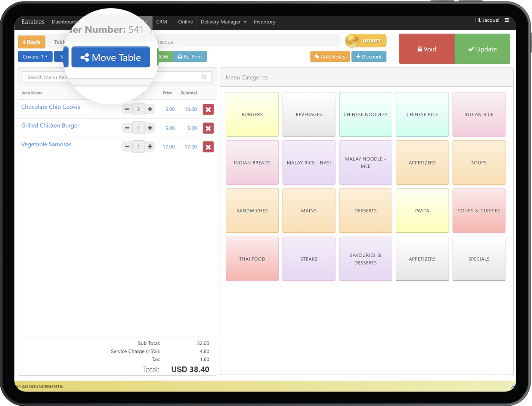532x406 pixels.
Task: Navigate to the Inventory menu
Action: pyautogui.click(x=264, y=22)
